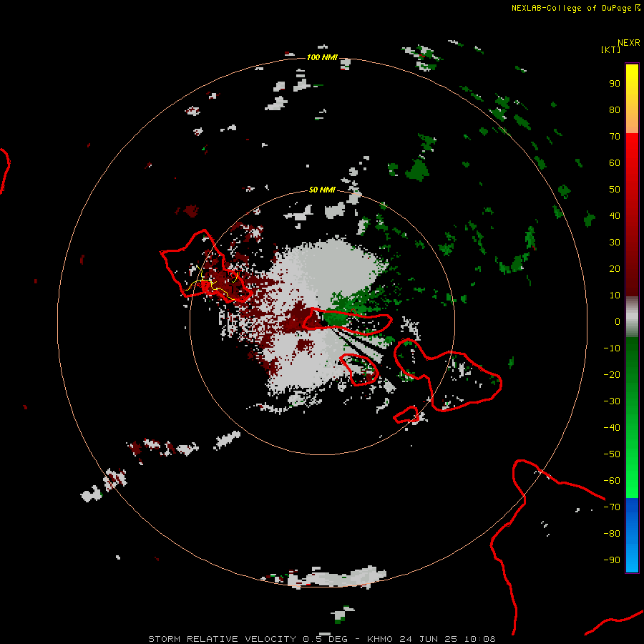Click the "KHMO" station identifier
Image resolution: width=644 pixels, height=644 pixels.
380,639
